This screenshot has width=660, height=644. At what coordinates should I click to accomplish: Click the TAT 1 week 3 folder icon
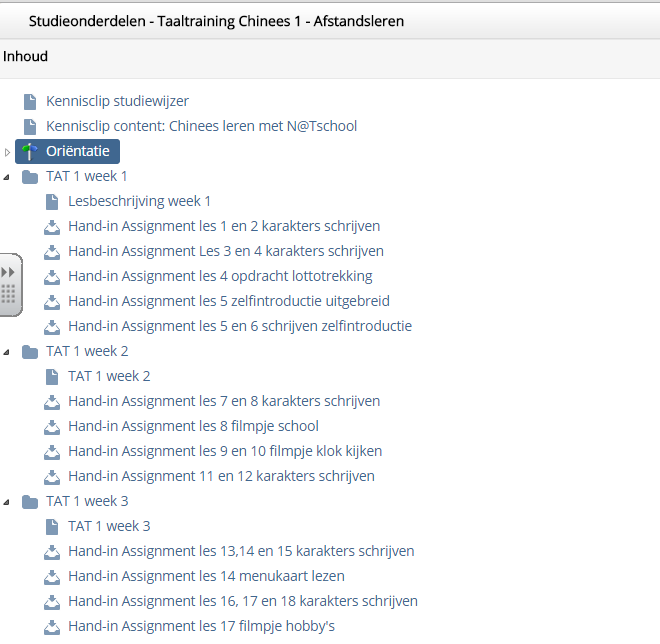(30, 502)
